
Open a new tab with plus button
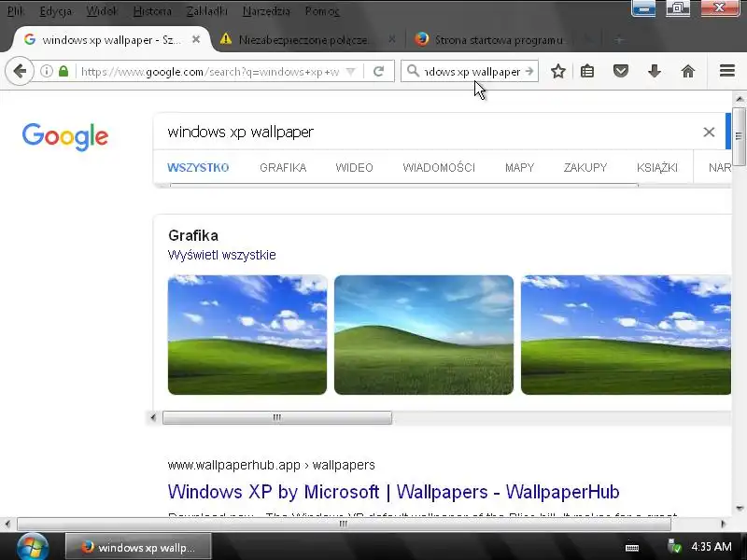click(619, 40)
